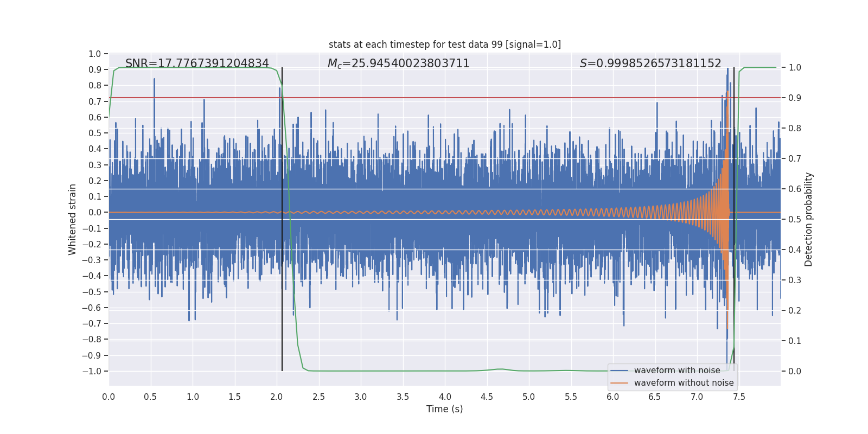Select the 6.5 tick on the Time axis

click(655, 397)
